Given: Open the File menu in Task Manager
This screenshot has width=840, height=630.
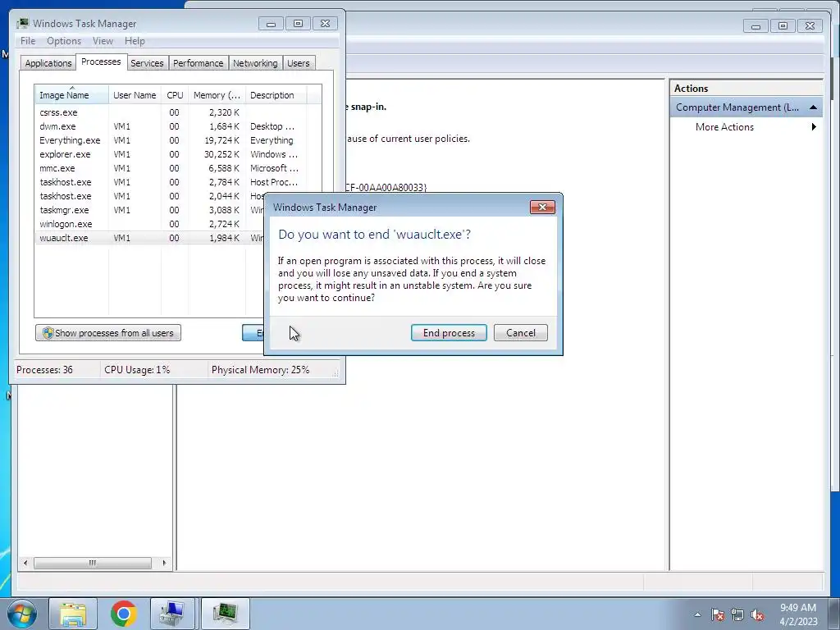Looking at the screenshot, I should point(27,41).
